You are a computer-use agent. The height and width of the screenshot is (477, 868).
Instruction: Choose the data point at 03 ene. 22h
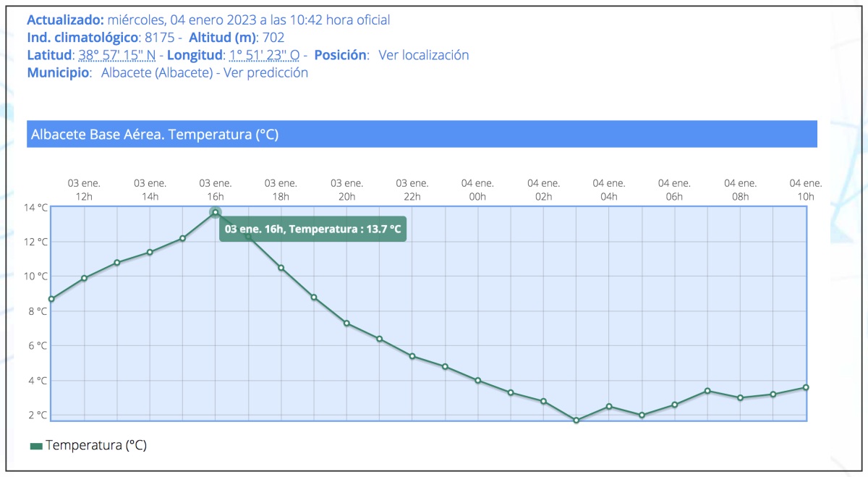click(x=412, y=356)
